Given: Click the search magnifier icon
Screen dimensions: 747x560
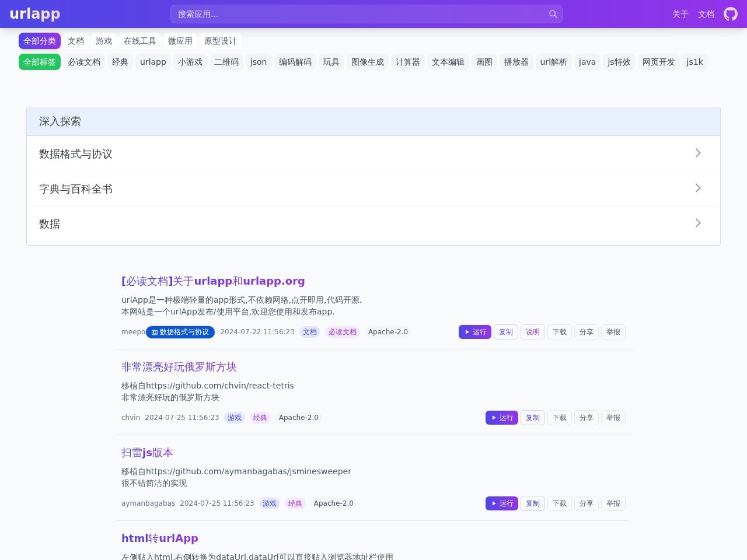Looking at the screenshot, I should click(553, 14).
